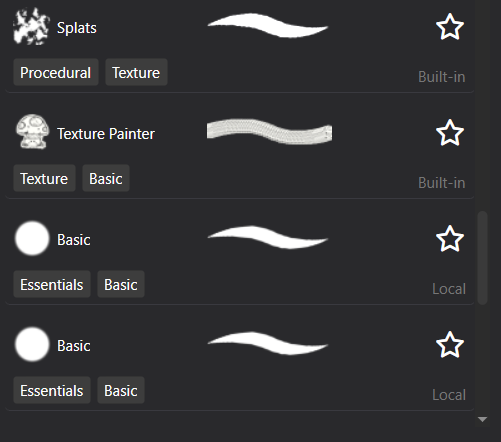Image resolution: width=501 pixels, height=442 pixels.
Task: Click the Procedural tag under Splats
Action: [56, 72]
